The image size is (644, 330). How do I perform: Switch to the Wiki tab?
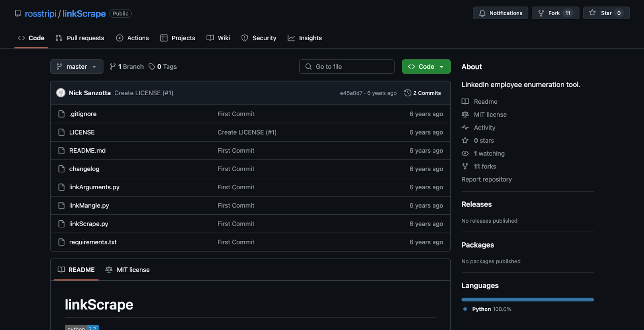[218, 38]
